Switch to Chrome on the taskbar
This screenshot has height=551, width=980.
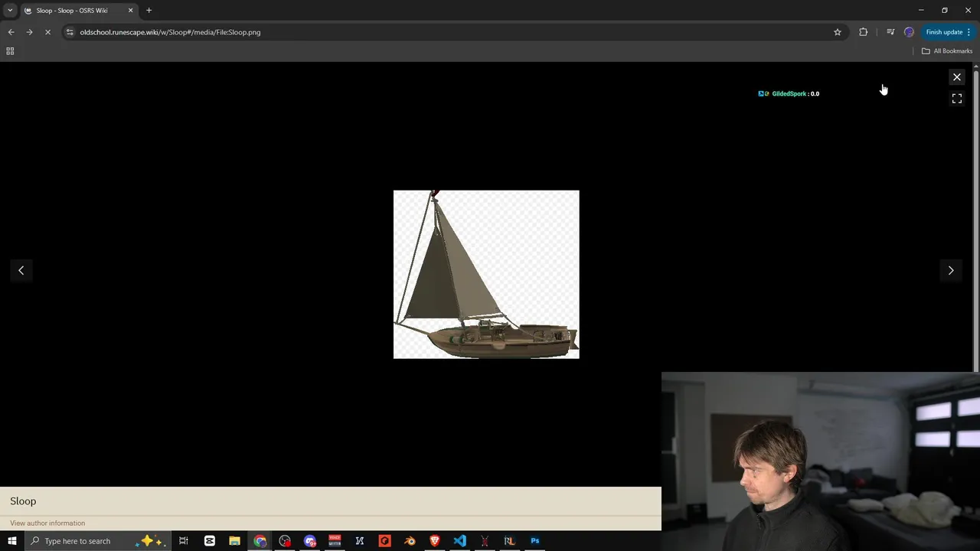(x=260, y=541)
